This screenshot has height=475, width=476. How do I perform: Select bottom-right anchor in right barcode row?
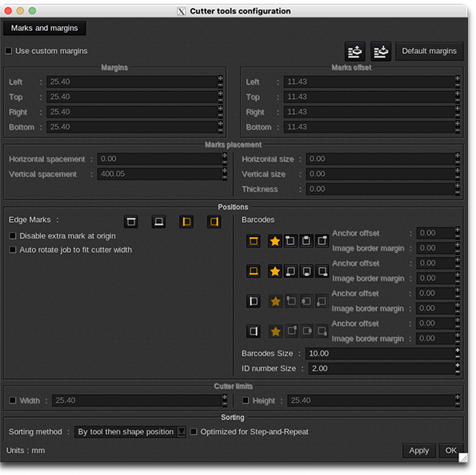(322, 331)
